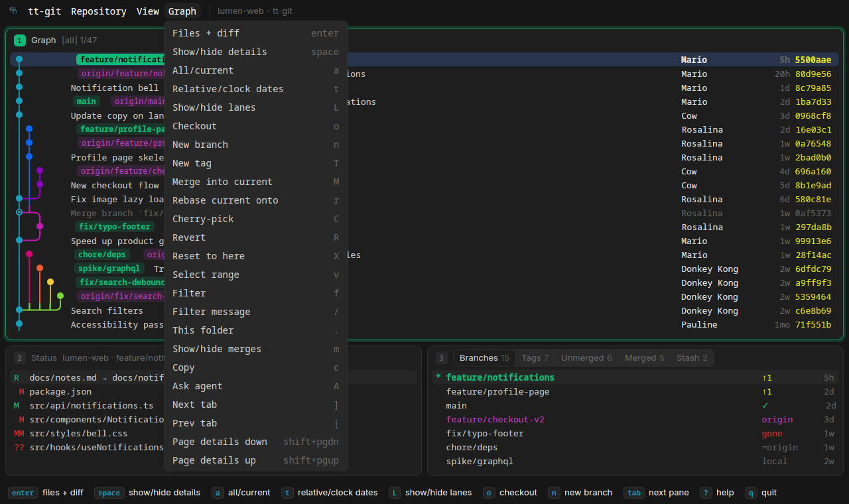Pick This folder from the menu
The height and width of the screenshot is (504, 849).
pyautogui.click(x=256, y=330)
